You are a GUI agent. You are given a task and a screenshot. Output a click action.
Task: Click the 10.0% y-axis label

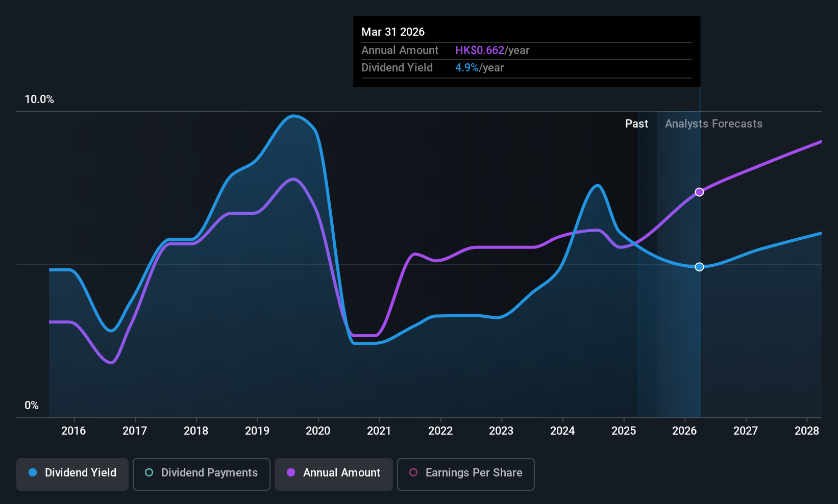[39, 99]
